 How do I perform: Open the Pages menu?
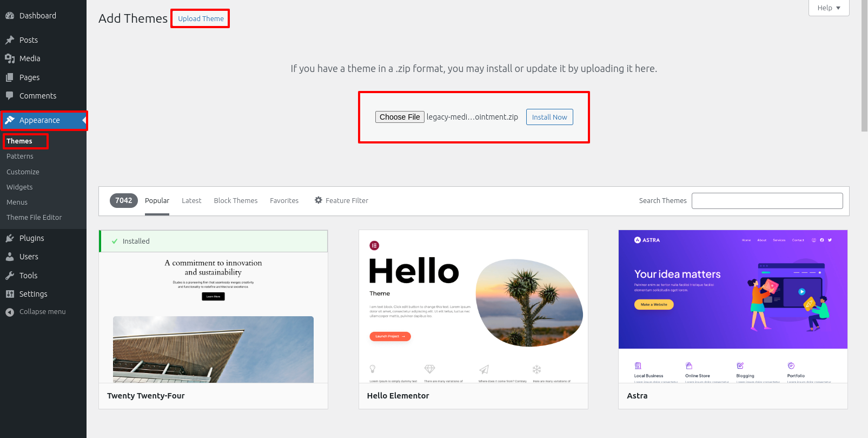43,77
